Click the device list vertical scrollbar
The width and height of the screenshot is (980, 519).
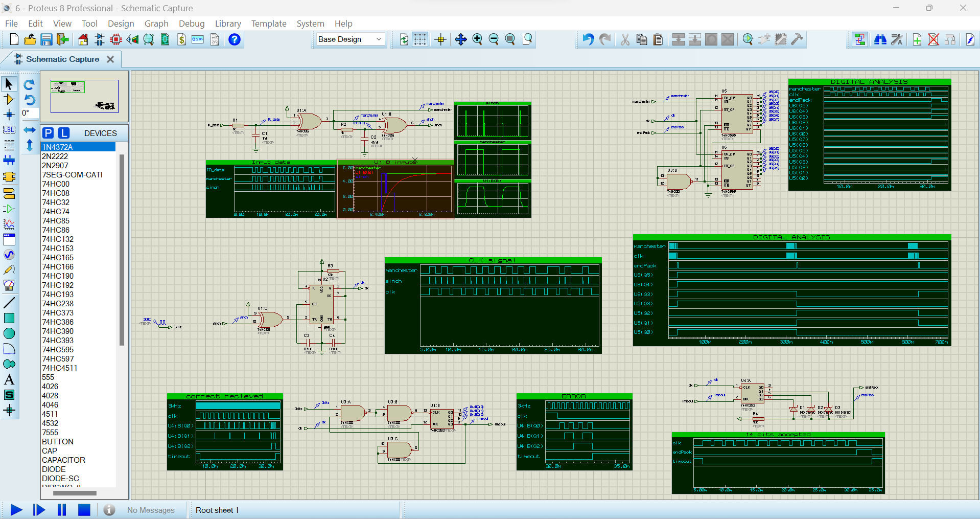(x=122, y=251)
